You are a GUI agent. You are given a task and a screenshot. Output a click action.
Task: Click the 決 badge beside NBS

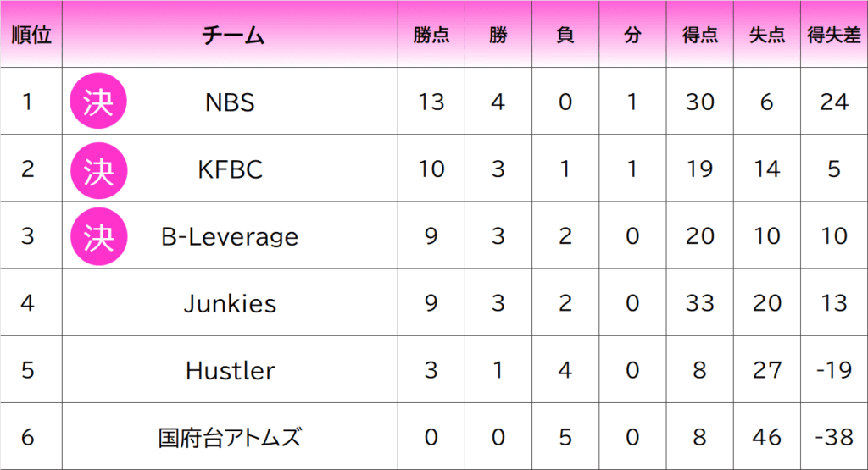[x=98, y=101]
